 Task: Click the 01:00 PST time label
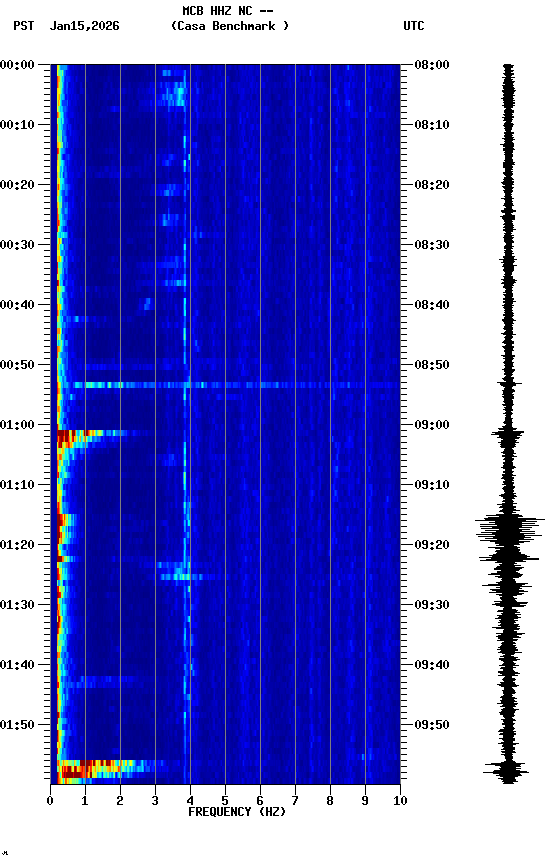[x=17, y=425]
